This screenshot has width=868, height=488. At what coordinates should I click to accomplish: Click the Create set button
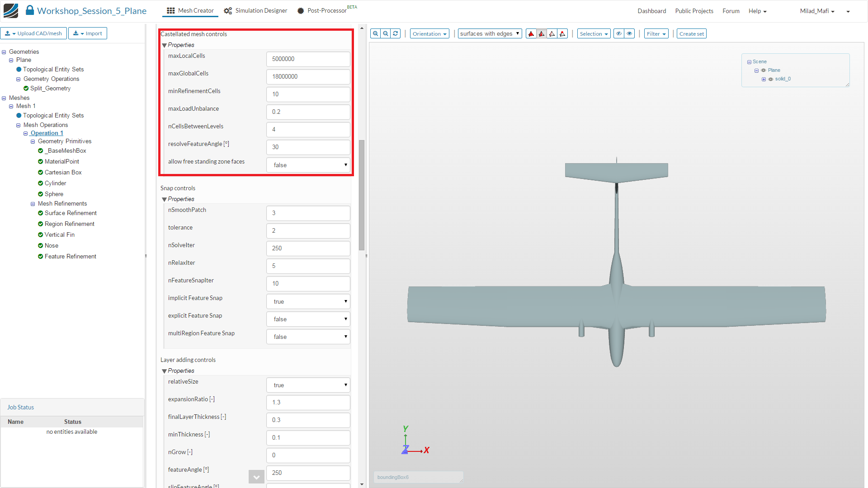coord(691,34)
